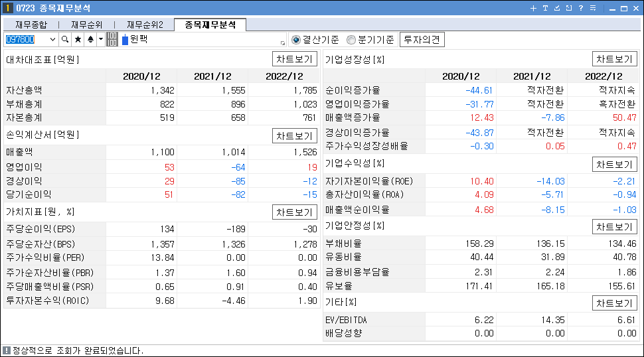Click the 주가수익비율(PER) value 13.84

tap(161, 257)
